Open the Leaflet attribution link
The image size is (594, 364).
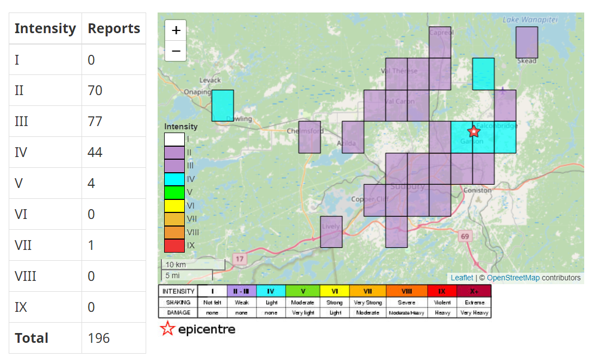tap(462, 277)
